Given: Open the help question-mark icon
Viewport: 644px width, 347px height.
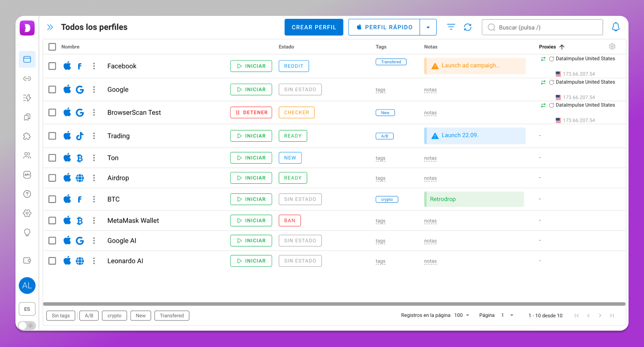Looking at the screenshot, I should pos(27,194).
